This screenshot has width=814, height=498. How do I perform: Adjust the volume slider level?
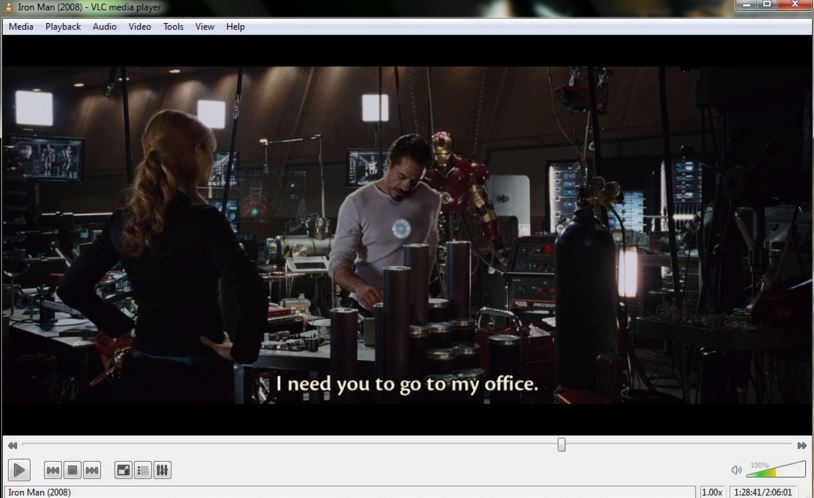coord(776,469)
